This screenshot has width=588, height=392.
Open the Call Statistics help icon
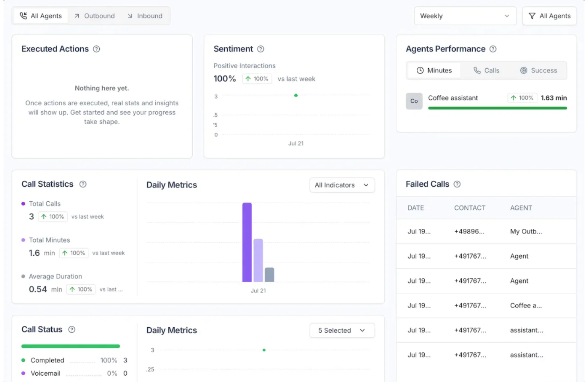click(x=83, y=184)
